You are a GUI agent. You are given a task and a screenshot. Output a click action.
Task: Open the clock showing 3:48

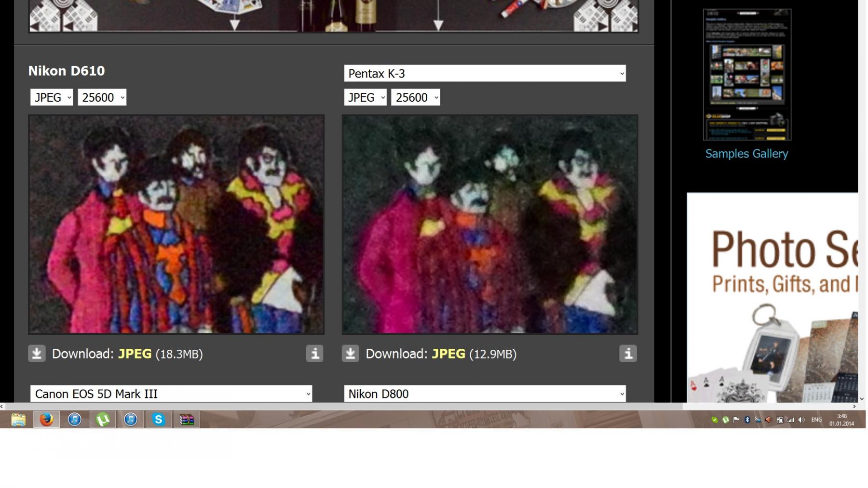coord(841,420)
